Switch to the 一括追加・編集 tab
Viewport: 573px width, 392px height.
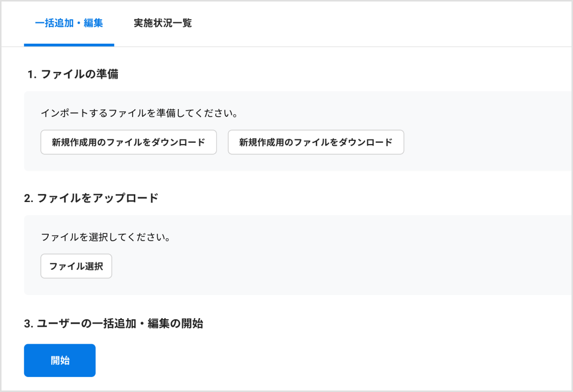point(69,23)
